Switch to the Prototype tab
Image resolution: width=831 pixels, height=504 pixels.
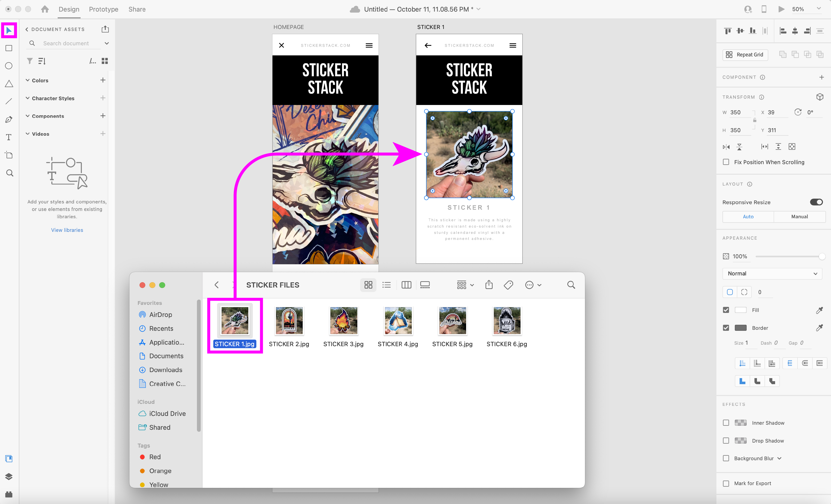pos(103,9)
